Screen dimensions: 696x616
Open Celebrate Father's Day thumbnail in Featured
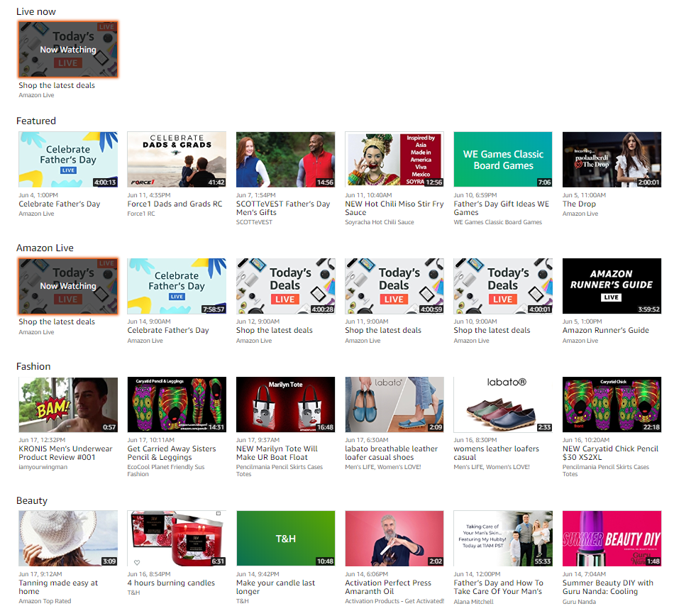(x=68, y=160)
